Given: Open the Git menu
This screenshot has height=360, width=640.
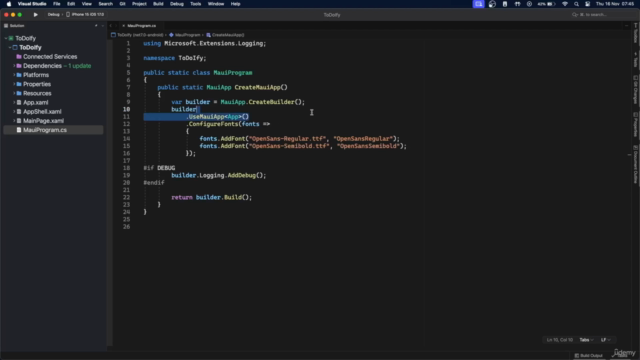Looking at the screenshot, I should [122, 4].
